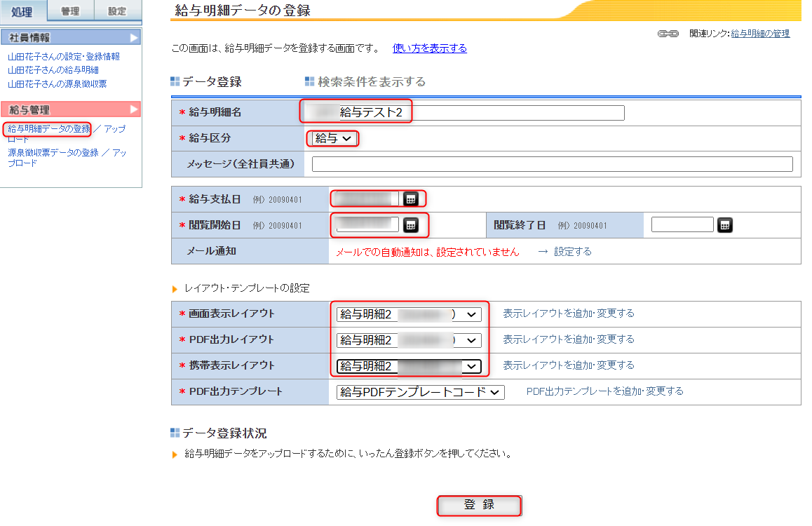Select the データ登録 section tab
Image resolution: width=812 pixels, height=526 pixels.
(x=206, y=82)
